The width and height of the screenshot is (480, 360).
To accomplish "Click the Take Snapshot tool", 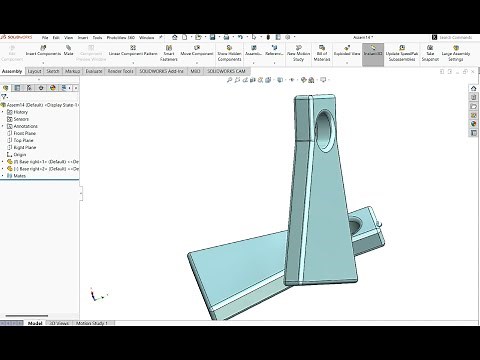I will [430, 53].
